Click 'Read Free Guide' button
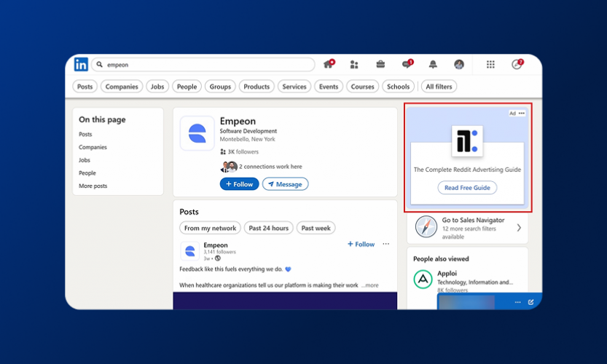 [x=467, y=188]
